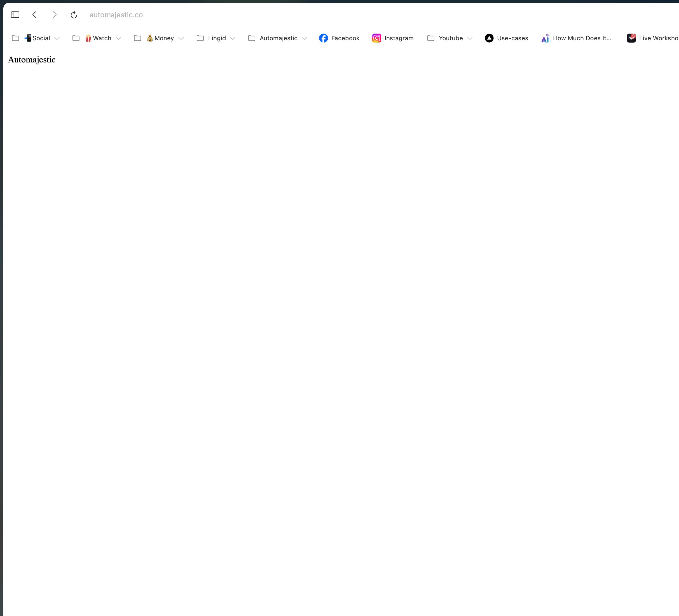679x616 pixels.
Task: Expand the Lingid bookmarks folder
Action: [232, 38]
